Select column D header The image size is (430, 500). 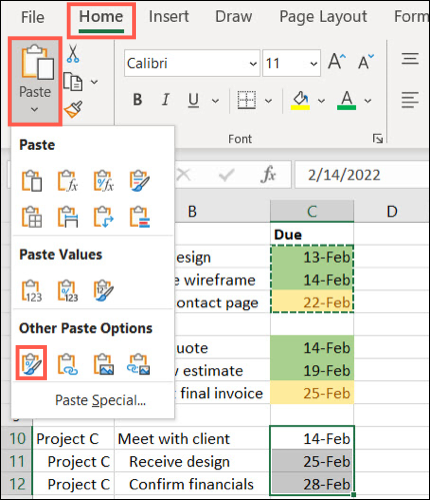pos(392,211)
